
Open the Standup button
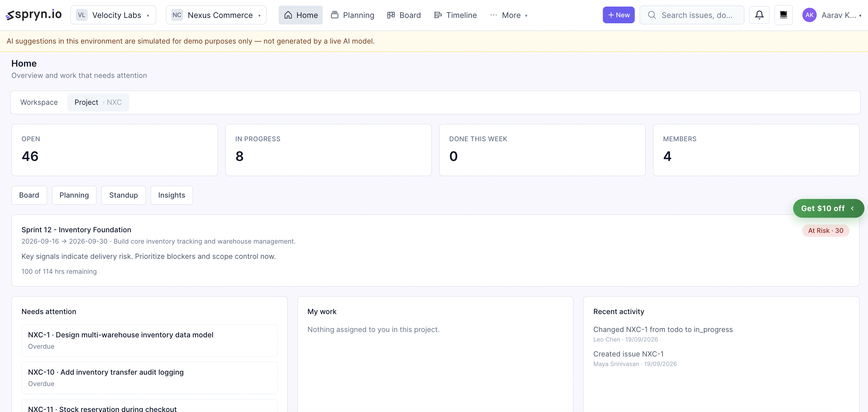(x=123, y=195)
